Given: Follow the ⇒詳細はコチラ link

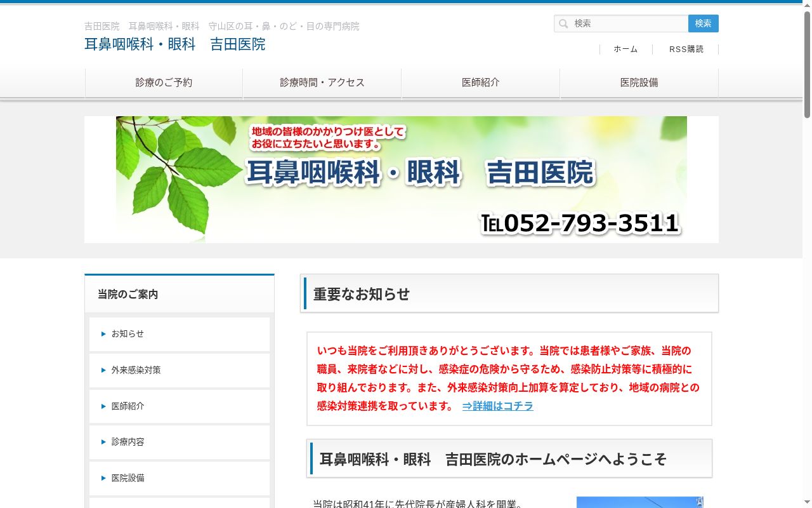Looking at the screenshot, I should [498, 406].
